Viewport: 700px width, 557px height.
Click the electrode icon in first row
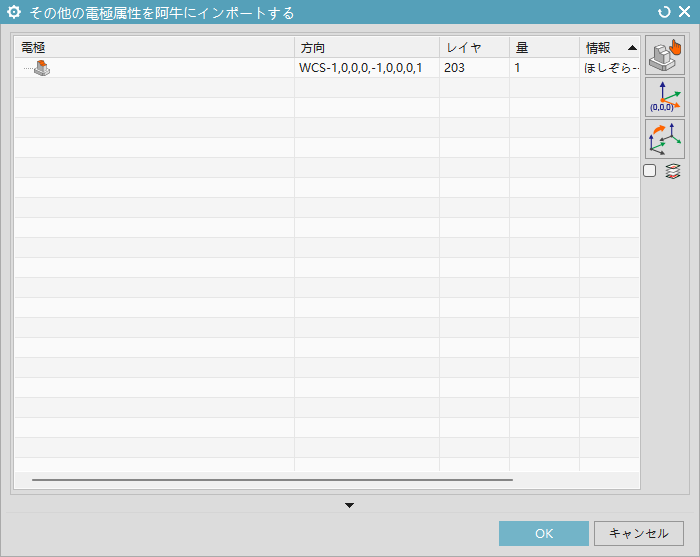pos(42,68)
